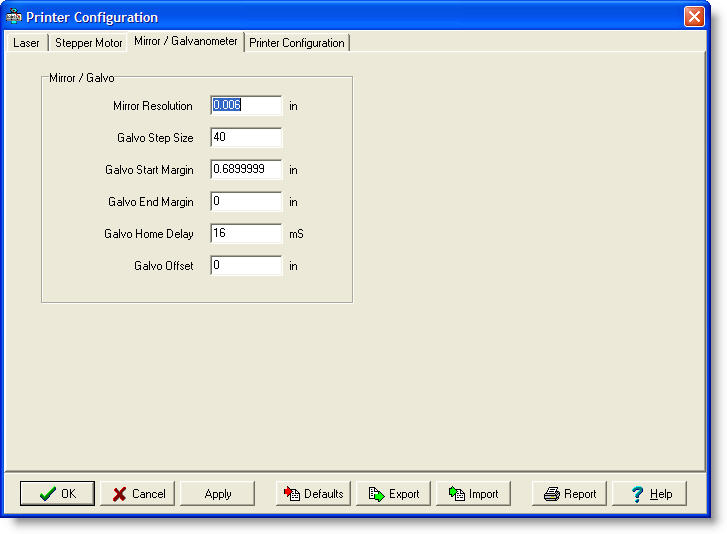Click the Mirror Resolution label
Screen dimensions: 727x534
pos(153,106)
